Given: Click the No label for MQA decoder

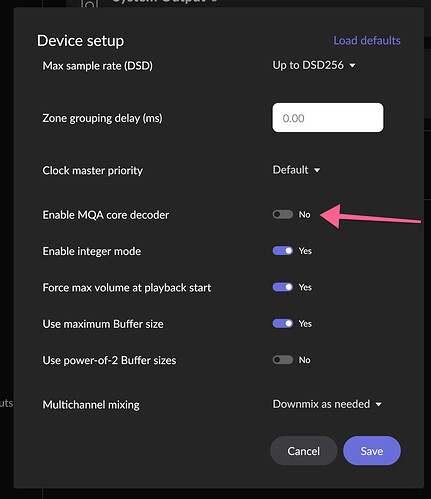Looking at the screenshot, I should point(304,215).
